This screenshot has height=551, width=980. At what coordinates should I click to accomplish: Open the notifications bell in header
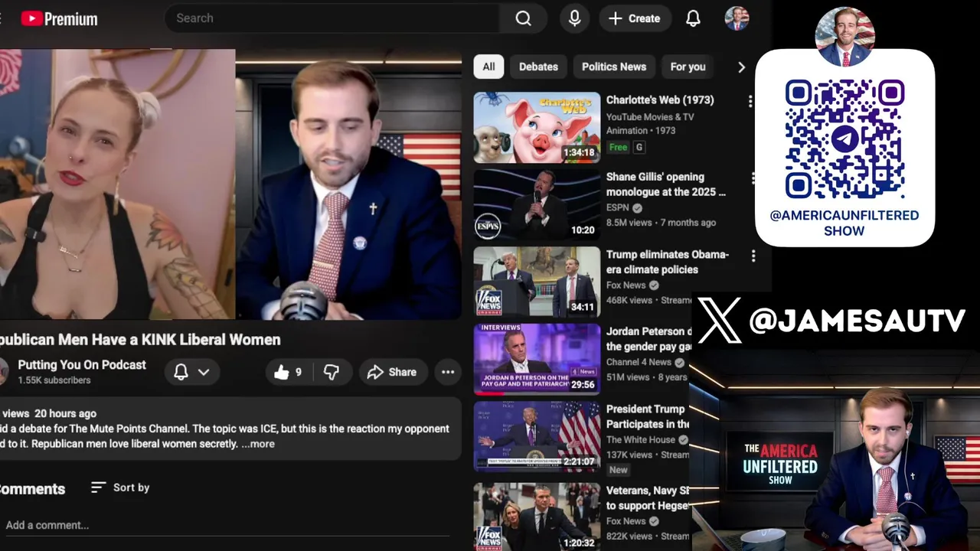click(x=693, y=18)
